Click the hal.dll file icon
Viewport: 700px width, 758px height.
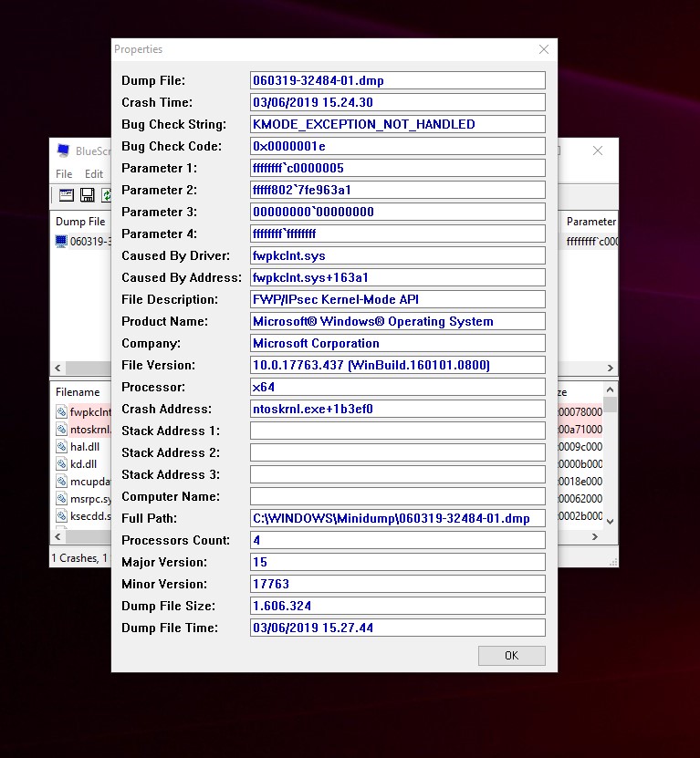tap(61, 447)
